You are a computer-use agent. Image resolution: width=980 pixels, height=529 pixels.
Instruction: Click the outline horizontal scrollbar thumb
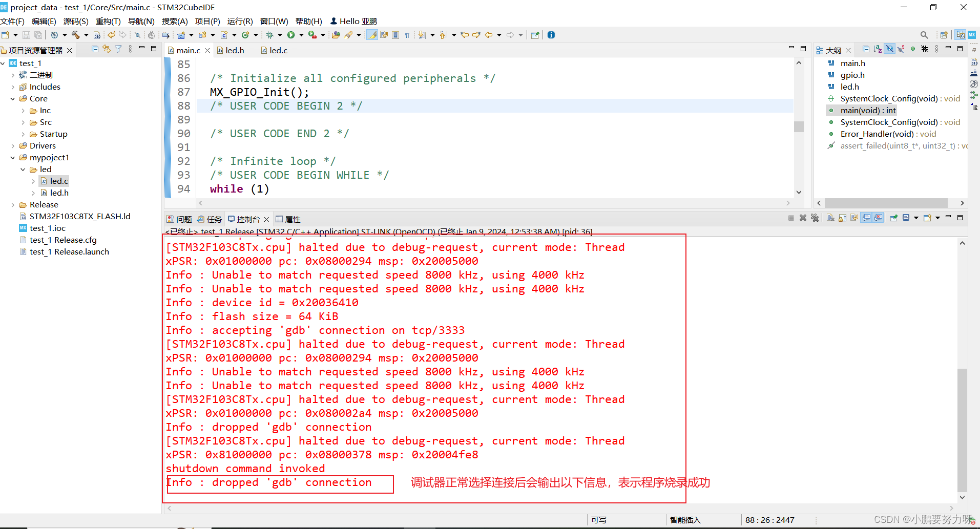(x=886, y=203)
